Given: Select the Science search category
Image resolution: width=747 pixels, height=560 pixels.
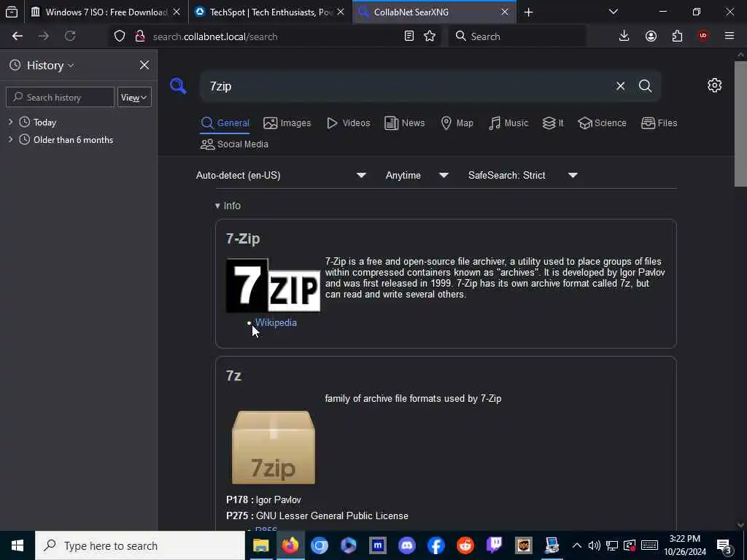Looking at the screenshot, I should 602,122.
